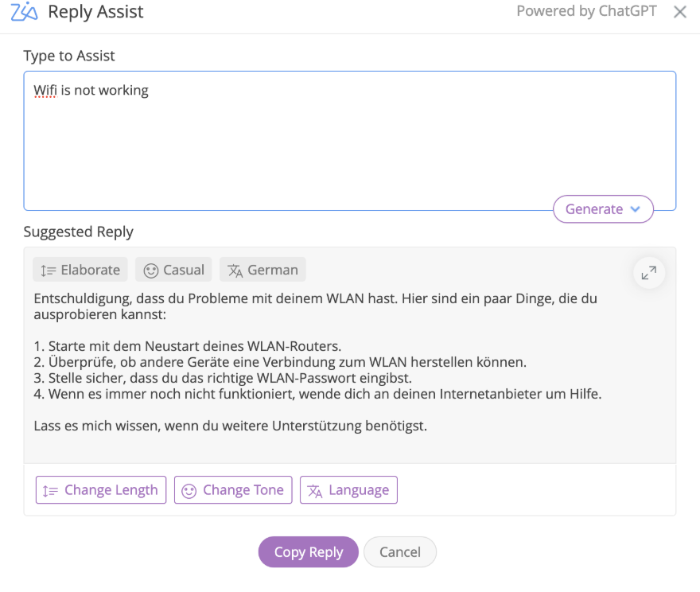Close the Reply Assist panel
The width and height of the screenshot is (700, 592).
[680, 12]
